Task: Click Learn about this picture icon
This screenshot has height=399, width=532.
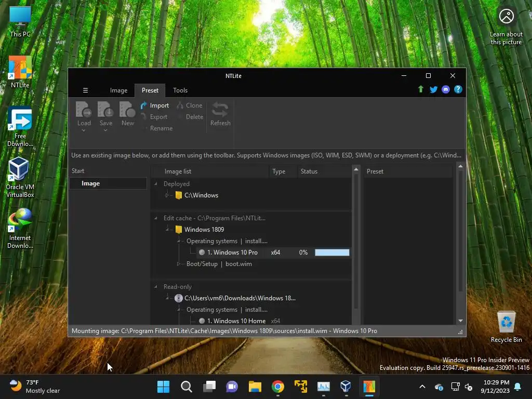Action: (x=506, y=26)
